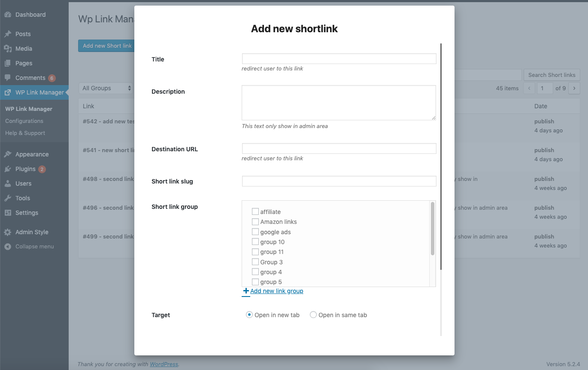The height and width of the screenshot is (370, 588).
Task: Open the All Groups dropdown filter
Action: coord(106,88)
